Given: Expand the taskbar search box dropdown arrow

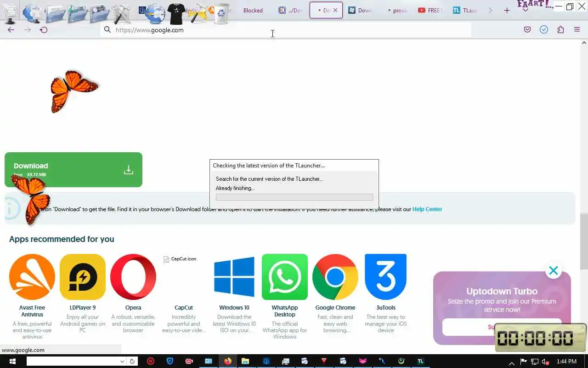Looking at the screenshot, I should [x=122, y=362].
